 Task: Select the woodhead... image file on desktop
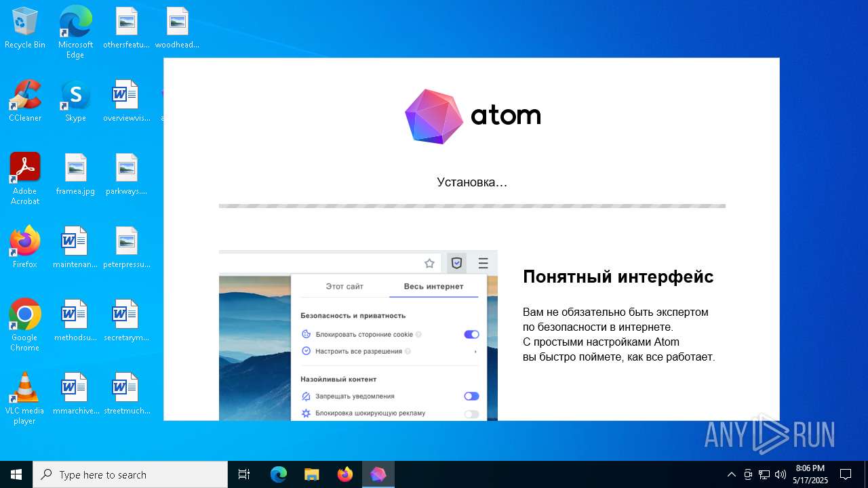[x=177, y=28]
